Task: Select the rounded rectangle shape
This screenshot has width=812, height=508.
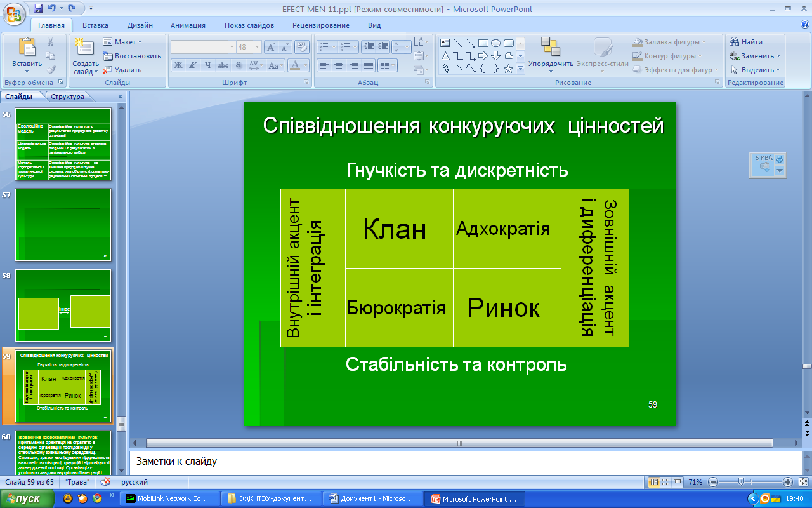Action: 509,43
